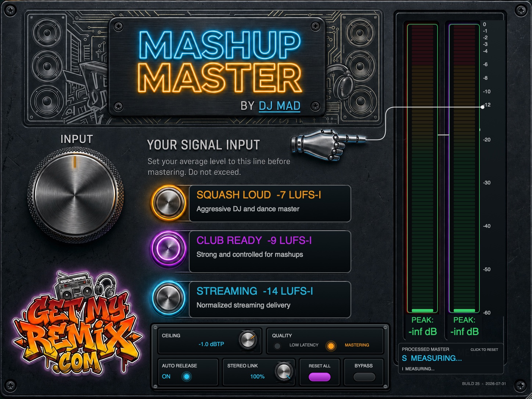Image resolution: width=532 pixels, height=399 pixels.
Task: Toggle AUTO RELEASE on/off switch
Action: tap(187, 377)
